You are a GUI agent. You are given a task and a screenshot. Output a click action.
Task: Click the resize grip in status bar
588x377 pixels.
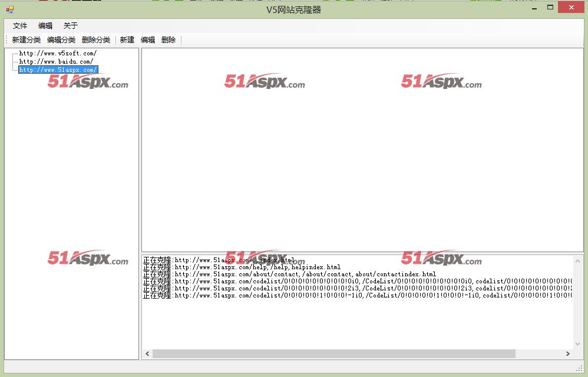tap(579, 368)
